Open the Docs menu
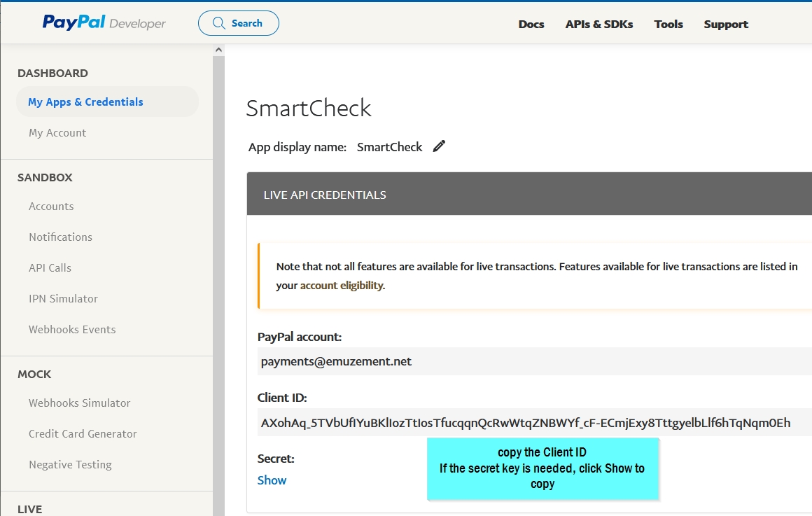This screenshot has height=516, width=812. click(531, 25)
